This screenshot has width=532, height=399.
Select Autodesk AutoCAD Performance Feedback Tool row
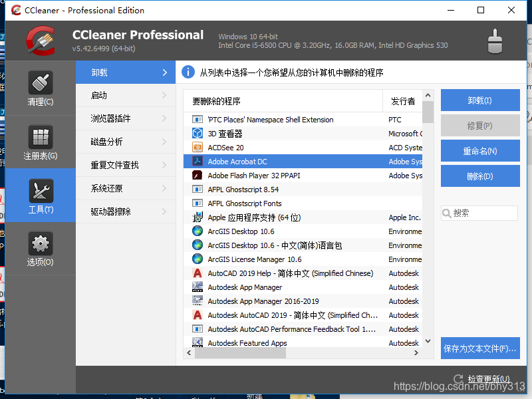tap(303, 329)
